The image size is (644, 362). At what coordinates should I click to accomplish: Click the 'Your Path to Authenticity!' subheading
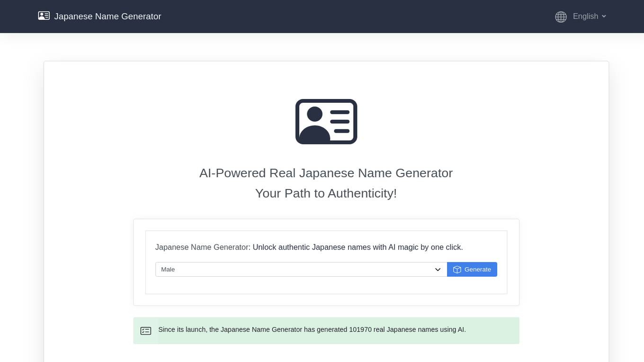pos(326,193)
